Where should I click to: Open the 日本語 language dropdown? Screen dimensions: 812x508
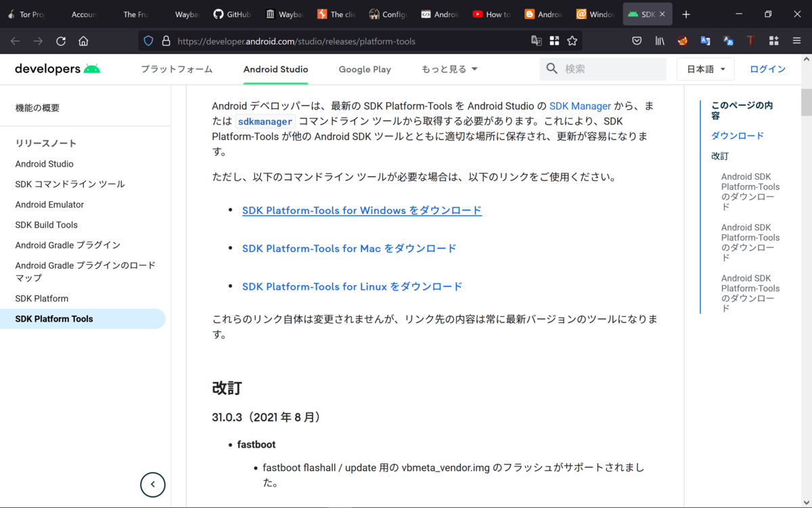705,69
